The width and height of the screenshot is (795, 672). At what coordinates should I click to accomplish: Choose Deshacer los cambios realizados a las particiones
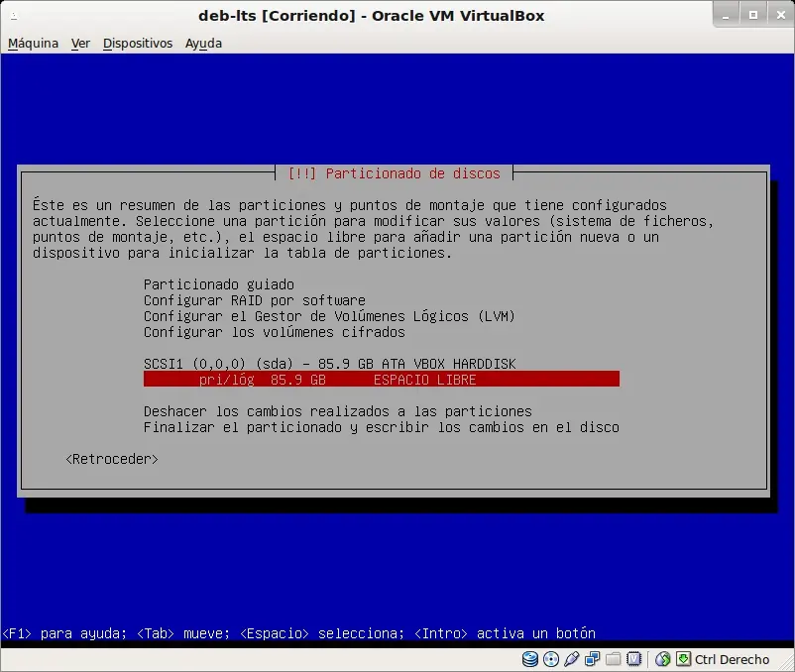[x=338, y=411]
